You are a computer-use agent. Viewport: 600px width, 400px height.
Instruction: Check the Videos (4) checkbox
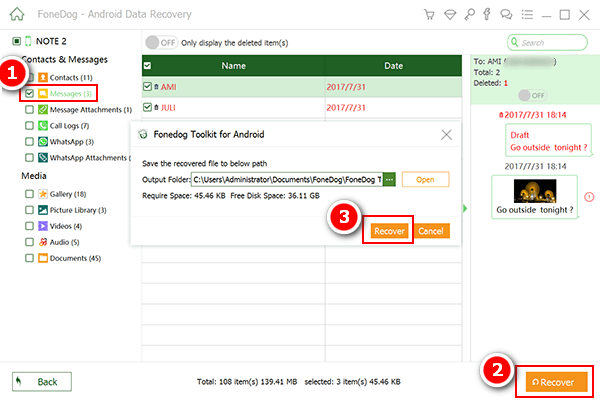coord(29,226)
